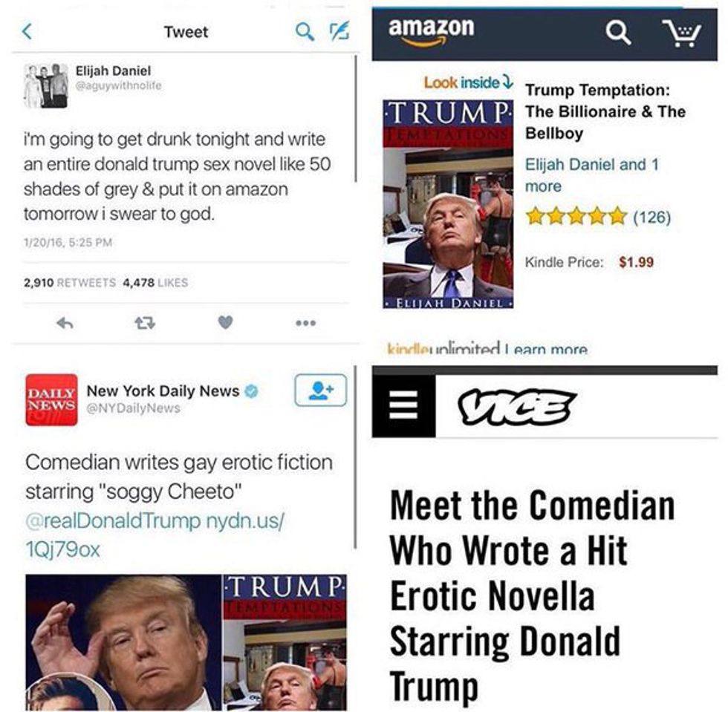728x712 pixels.
Task: Go back using the Tweet back arrow
Action: pos(27,32)
